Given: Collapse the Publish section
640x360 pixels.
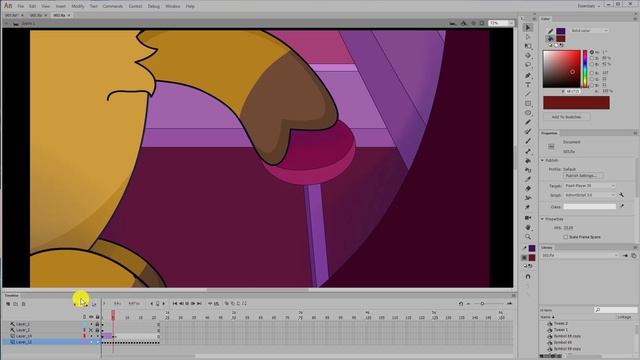Looking at the screenshot, I should (x=542, y=160).
